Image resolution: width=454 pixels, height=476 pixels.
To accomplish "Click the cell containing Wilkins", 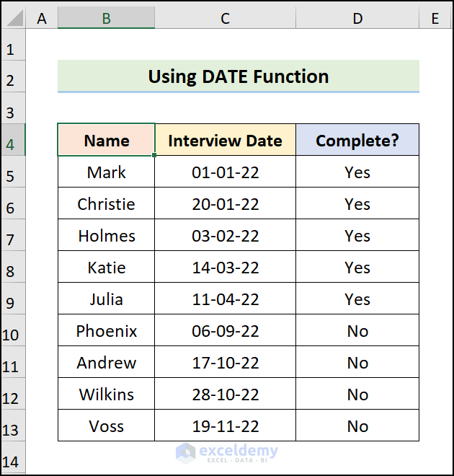I will pos(106,395).
